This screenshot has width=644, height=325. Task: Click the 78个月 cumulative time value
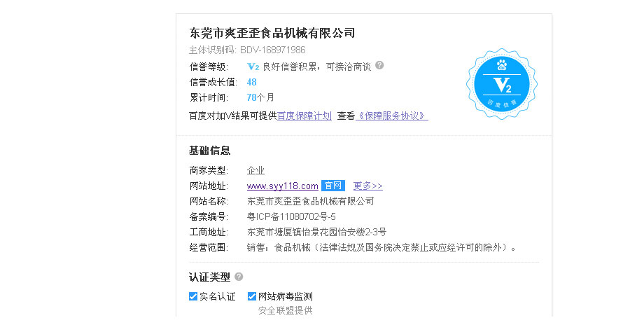coord(260,97)
